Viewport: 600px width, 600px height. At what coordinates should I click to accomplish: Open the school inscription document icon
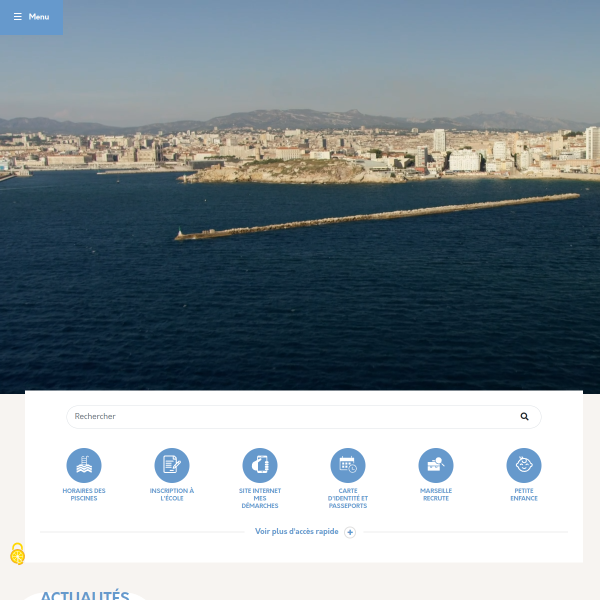[x=172, y=465]
